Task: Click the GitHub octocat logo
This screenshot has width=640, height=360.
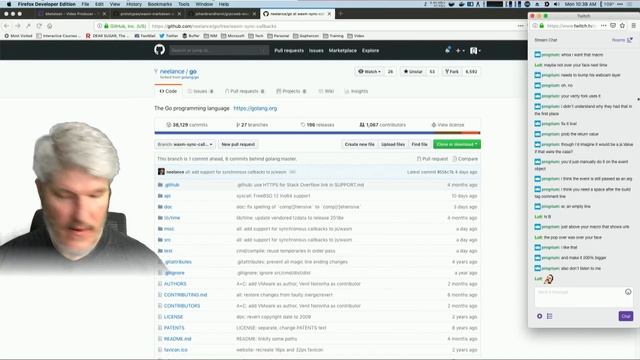Action: pyautogui.click(x=160, y=50)
